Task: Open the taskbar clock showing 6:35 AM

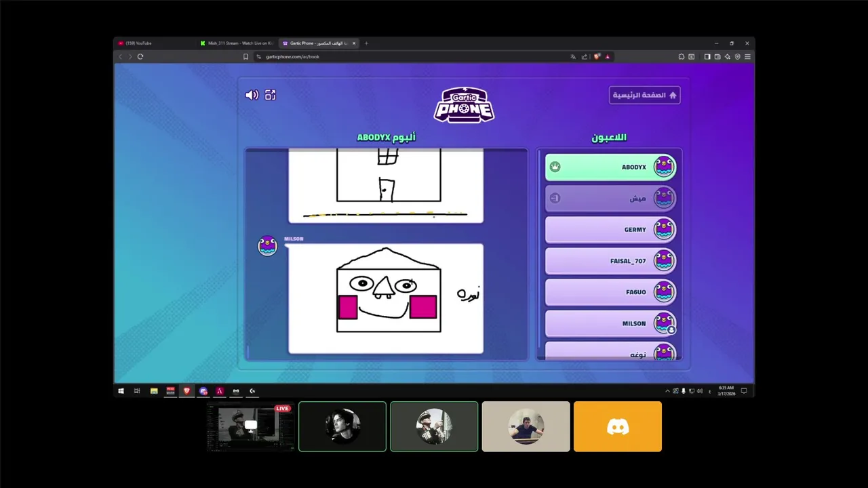Action: click(x=726, y=391)
